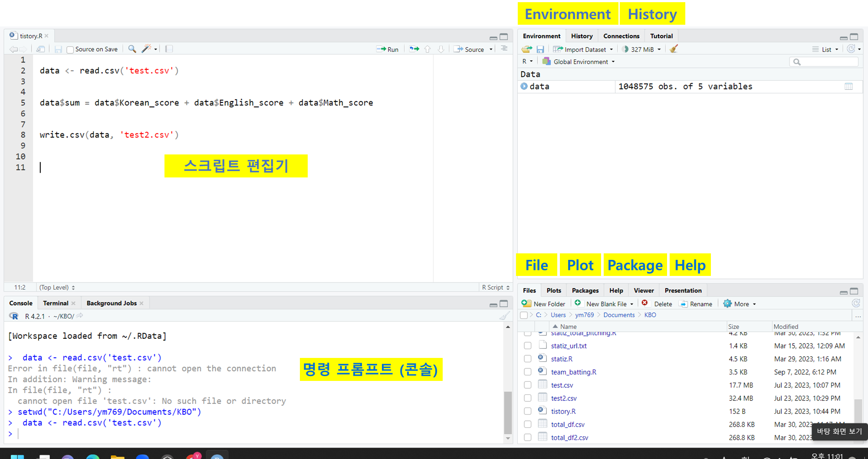The width and height of the screenshot is (868, 459).
Task: Open the Documents breadcrumb link
Action: coord(619,315)
